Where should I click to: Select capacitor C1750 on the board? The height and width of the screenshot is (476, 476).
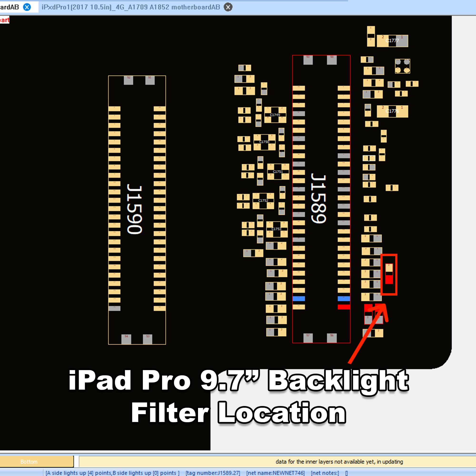[x=264, y=142]
